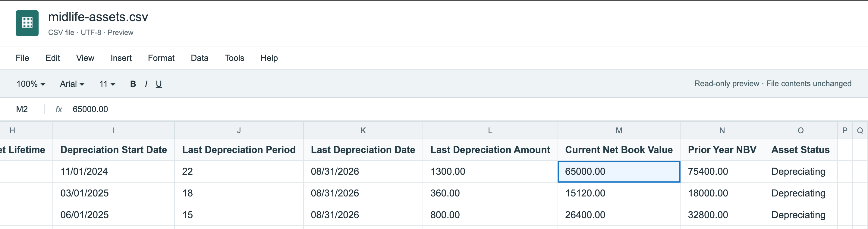Click the fx formula icon
The height and width of the screenshot is (229, 868).
[x=59, y=109]
